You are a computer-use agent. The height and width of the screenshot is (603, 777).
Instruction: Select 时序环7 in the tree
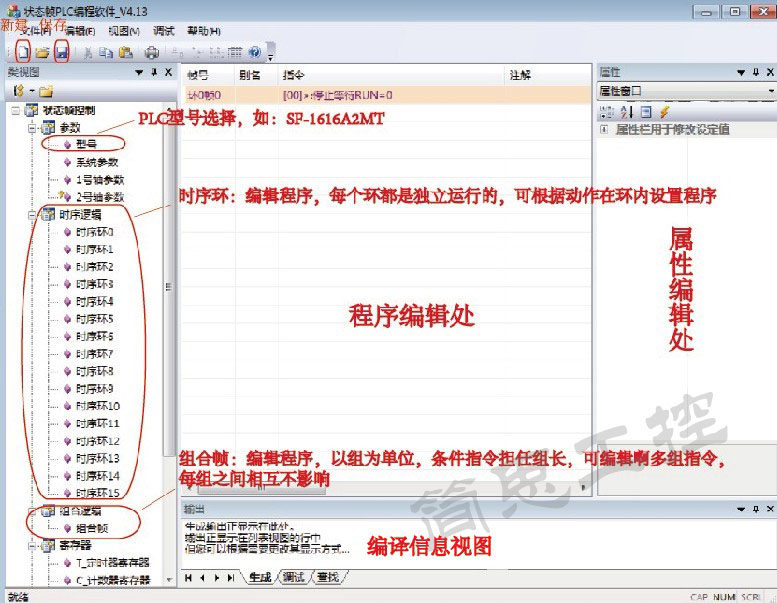(x=95, y=354)
